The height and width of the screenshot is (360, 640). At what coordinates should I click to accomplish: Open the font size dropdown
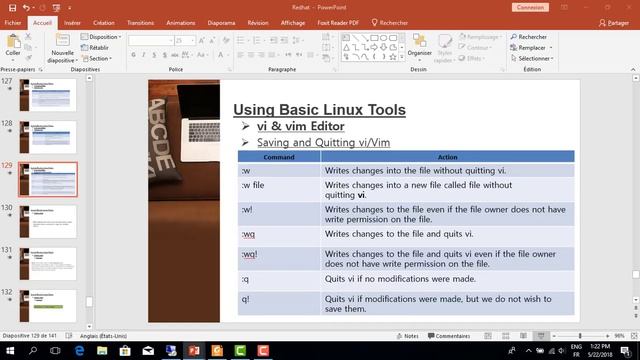(x=193, y=40)
